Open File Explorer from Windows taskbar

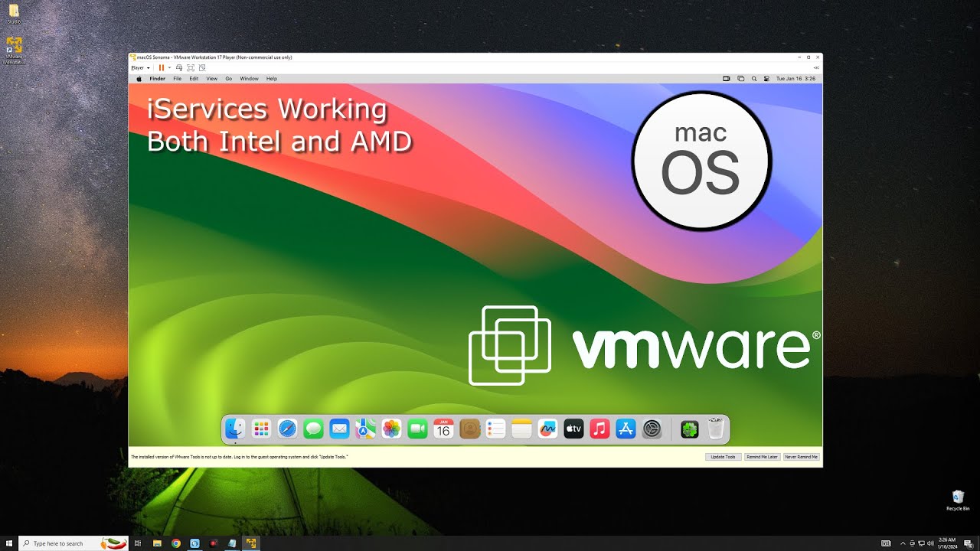(157, 543)
